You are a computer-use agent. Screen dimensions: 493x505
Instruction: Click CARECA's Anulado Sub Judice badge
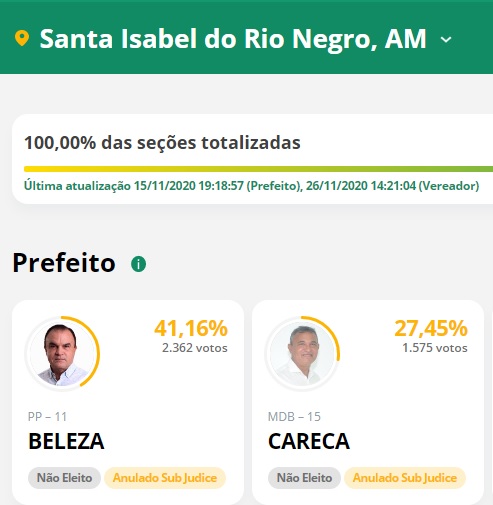405,478
